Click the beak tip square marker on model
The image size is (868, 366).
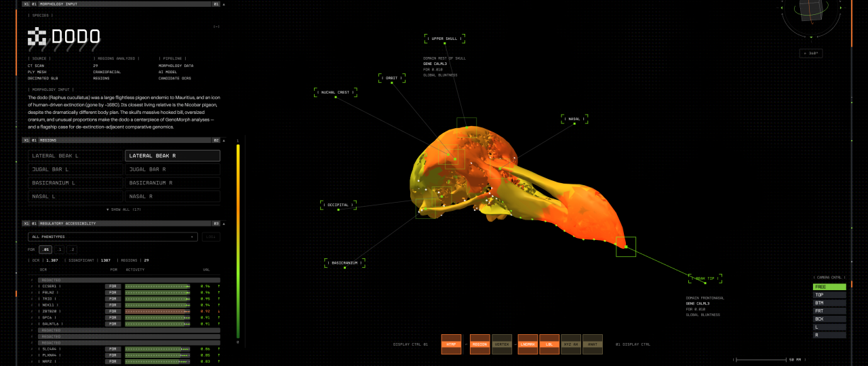pyautogui.click(x=626, y=247)
